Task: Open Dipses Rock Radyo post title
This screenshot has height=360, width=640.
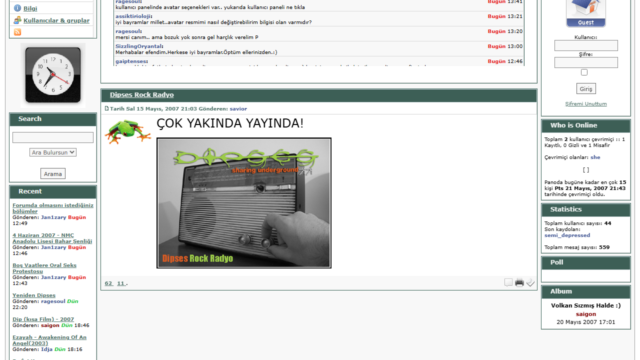Action: [142, 95]
